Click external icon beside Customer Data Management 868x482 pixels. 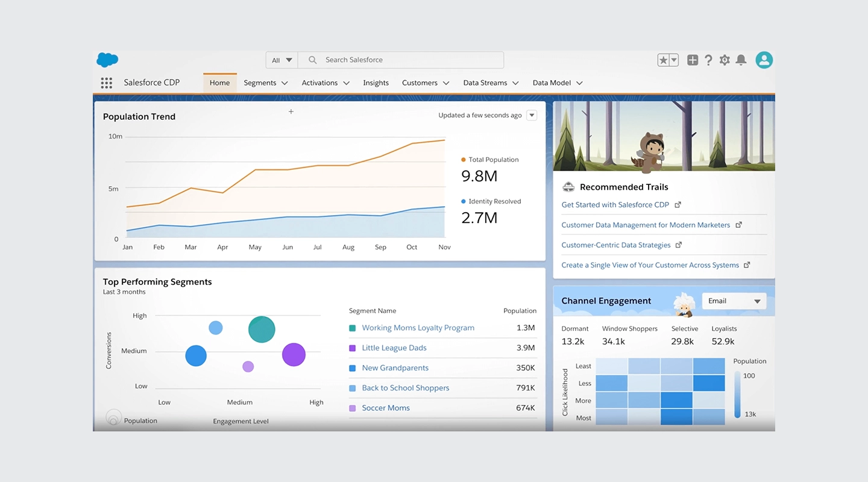pyautogui.click(x=738, y=225)
